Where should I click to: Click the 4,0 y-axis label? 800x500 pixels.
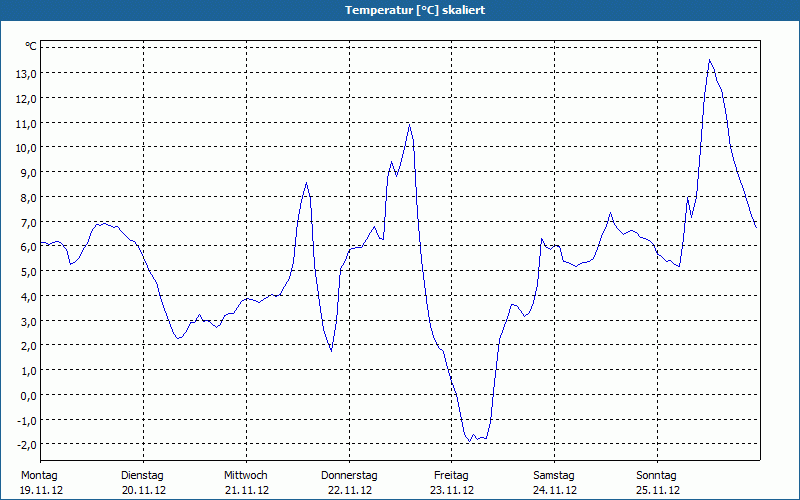tap(29, 296)
